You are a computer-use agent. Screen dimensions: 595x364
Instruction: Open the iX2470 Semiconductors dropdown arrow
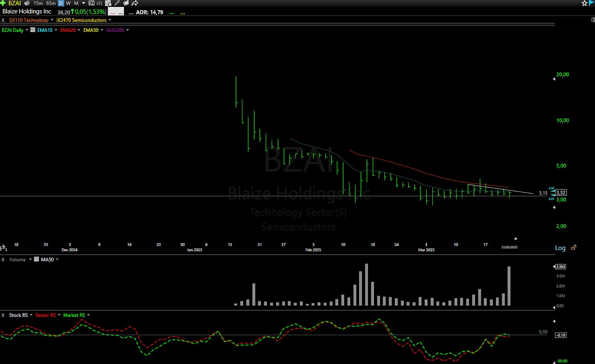point(110,20)
